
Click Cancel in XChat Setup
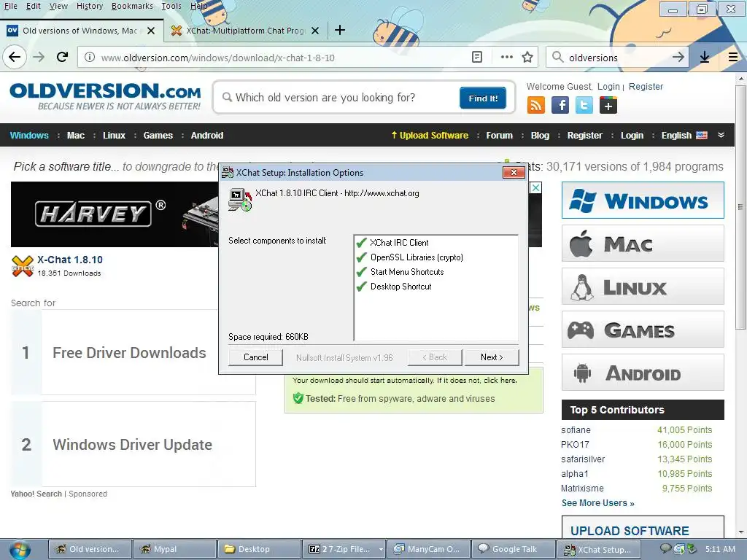256,357
